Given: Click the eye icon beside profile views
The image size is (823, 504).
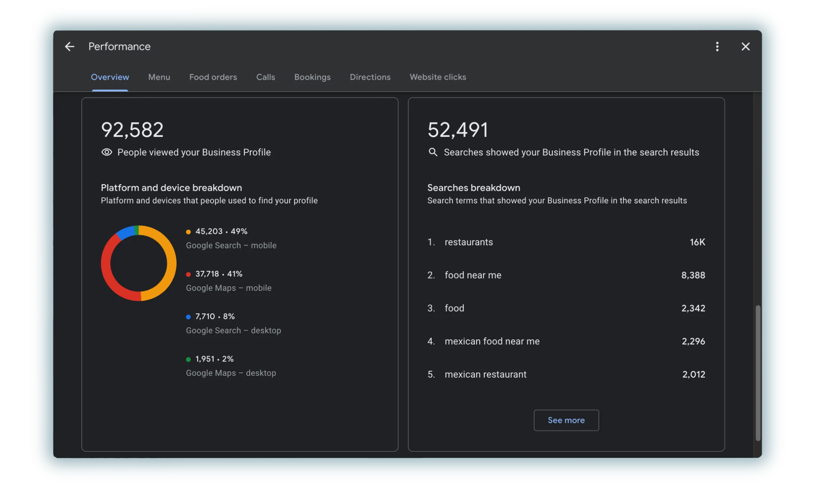Looking at the screenshot, I should coord(107,152).
